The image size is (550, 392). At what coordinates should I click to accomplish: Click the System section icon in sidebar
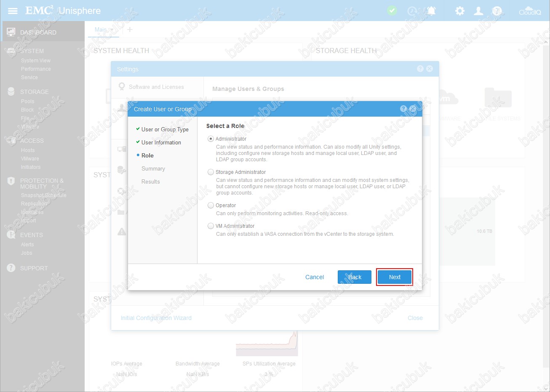[x=11, y=51]
